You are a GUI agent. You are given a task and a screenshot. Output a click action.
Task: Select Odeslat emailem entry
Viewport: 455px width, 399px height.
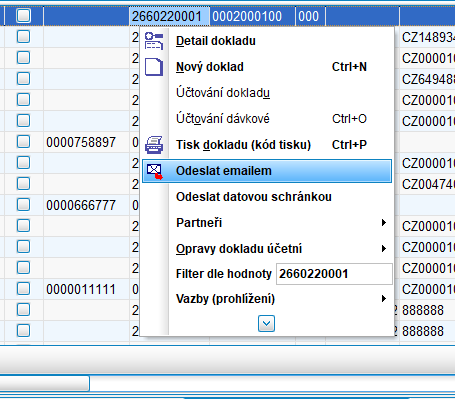coord(267,171)
